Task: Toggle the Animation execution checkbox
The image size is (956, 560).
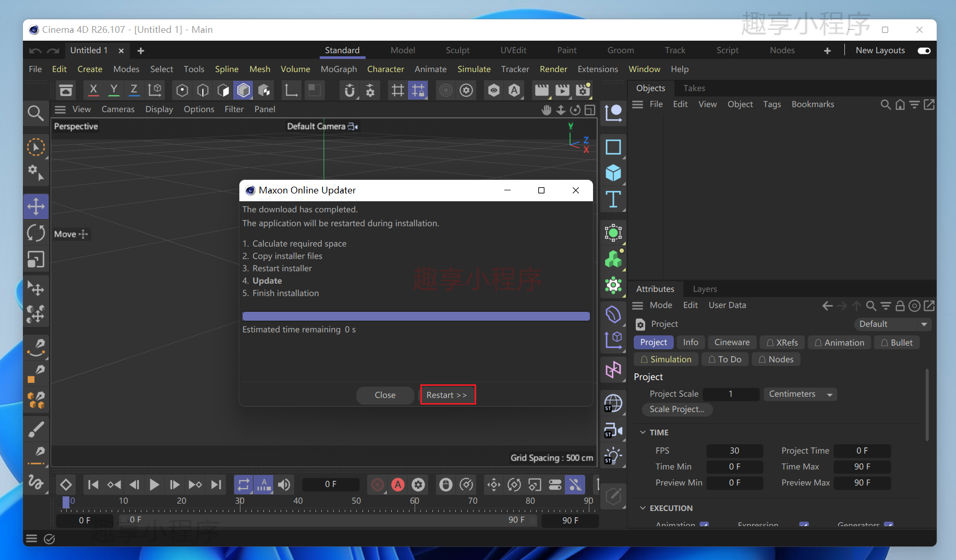Action: click(x=704, y=525)
